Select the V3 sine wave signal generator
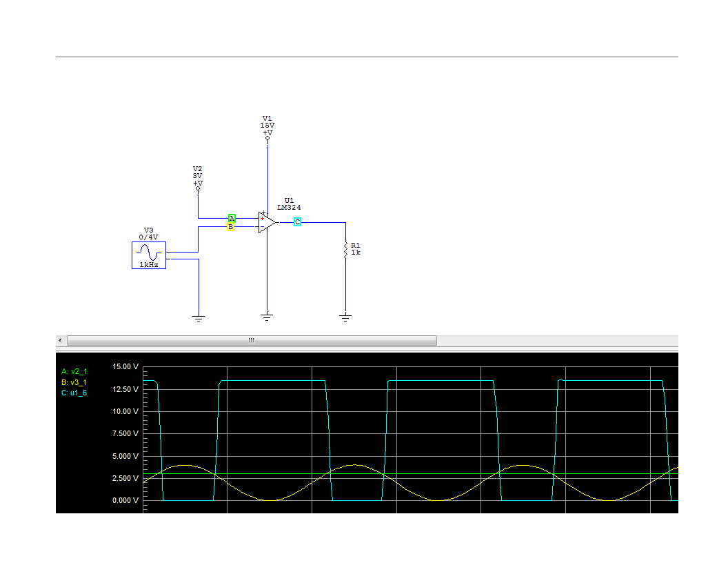Viewport: 728px width, 563px height. pos(149,255)
